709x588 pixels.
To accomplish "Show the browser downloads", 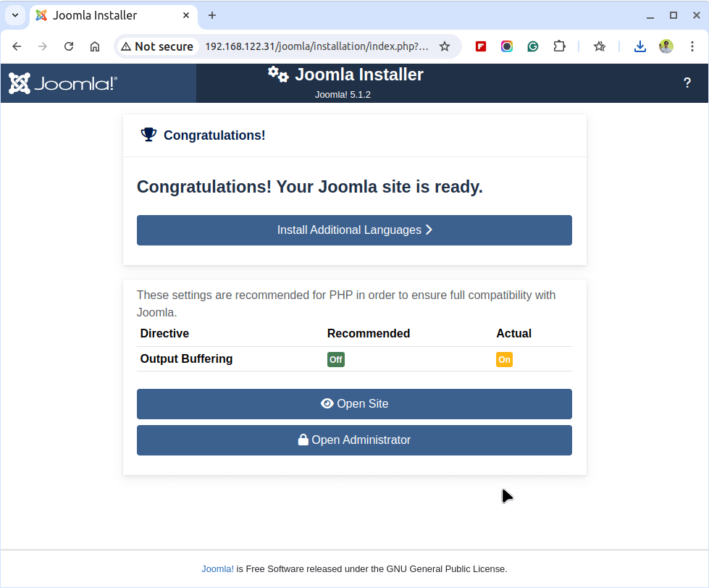I will click(639, 46).
